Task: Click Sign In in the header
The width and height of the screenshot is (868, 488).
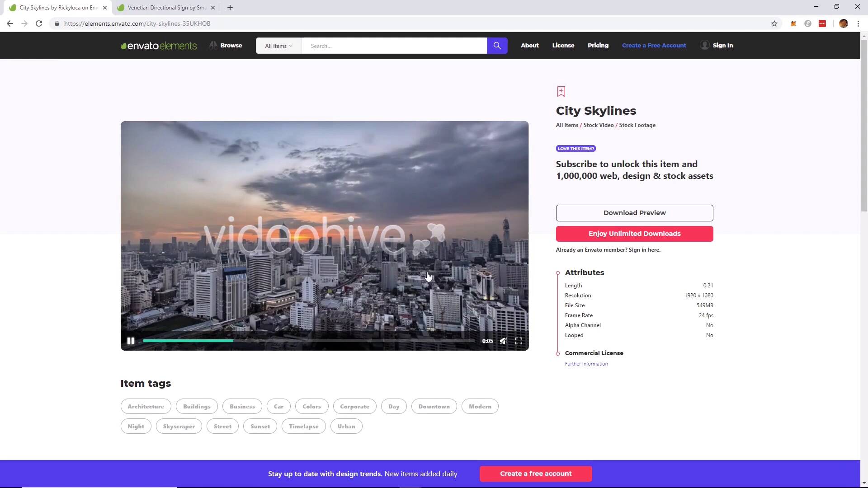Action: 722,45
